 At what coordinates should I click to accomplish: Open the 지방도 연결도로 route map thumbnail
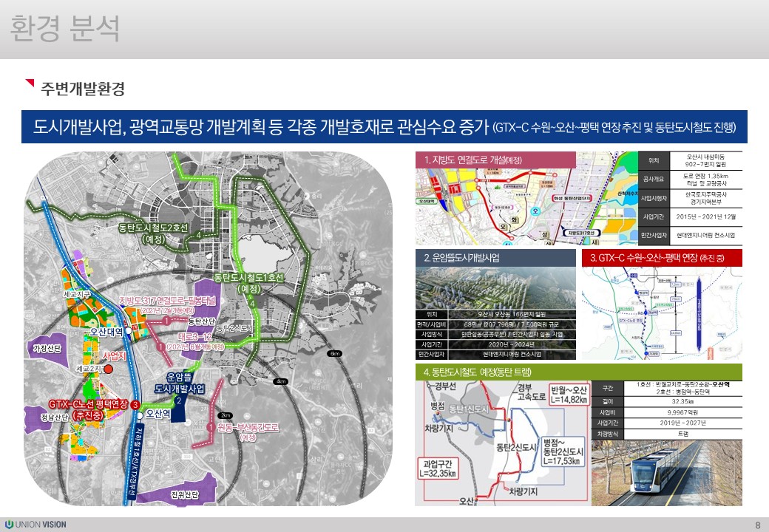pos(526,206)
